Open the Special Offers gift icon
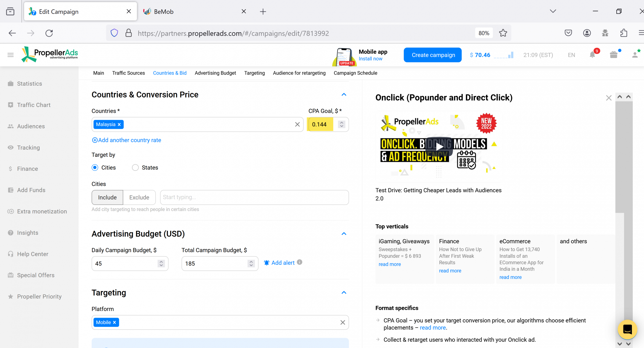This screenshot has width=644, height=348. [x=614, y=55]
